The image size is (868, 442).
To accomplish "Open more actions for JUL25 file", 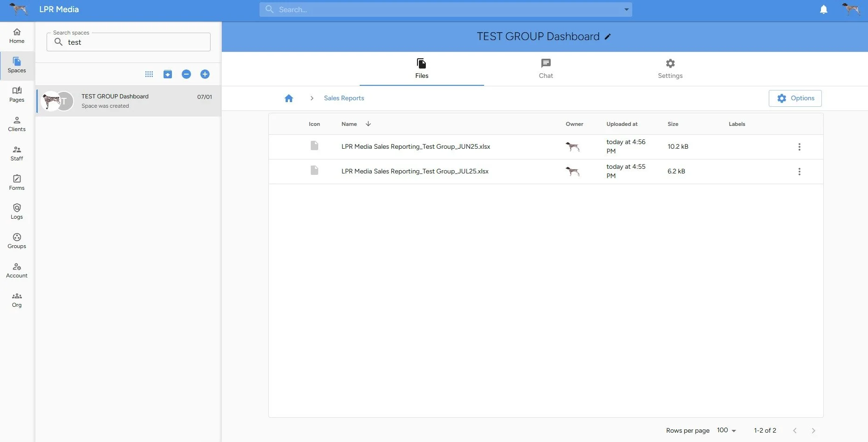I will 800,172.
